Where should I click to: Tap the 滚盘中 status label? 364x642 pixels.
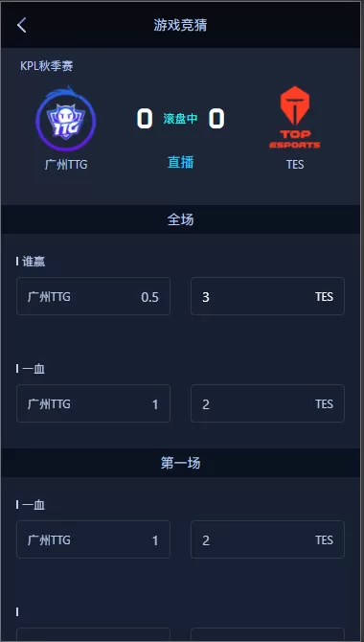181,119
